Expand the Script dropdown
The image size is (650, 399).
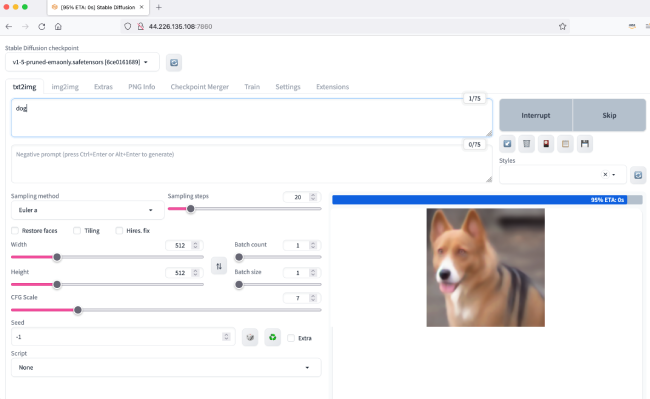coord(166,368)
